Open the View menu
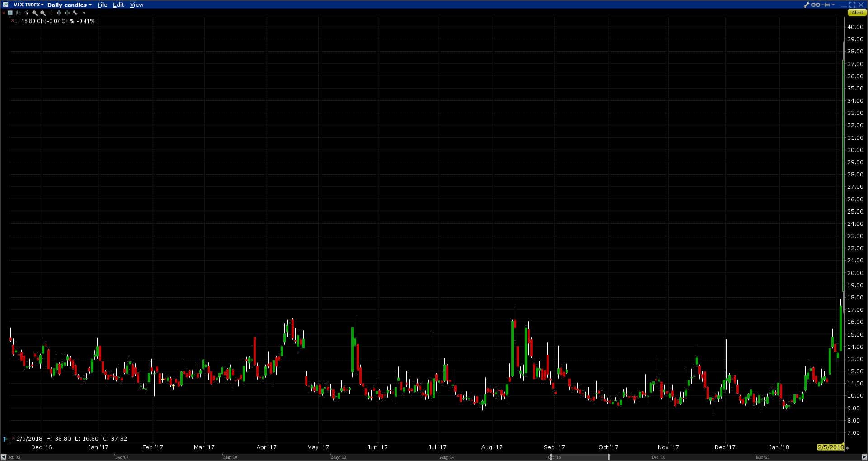 pos(137,5)
